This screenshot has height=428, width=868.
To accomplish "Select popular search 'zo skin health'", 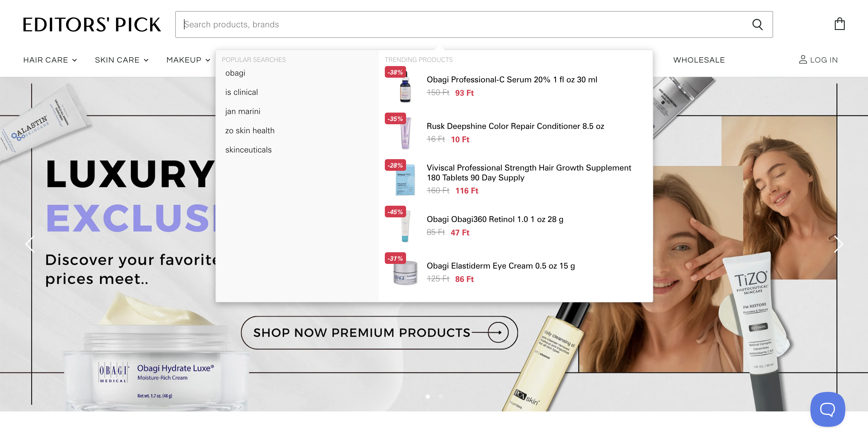I will click(250, 130).
